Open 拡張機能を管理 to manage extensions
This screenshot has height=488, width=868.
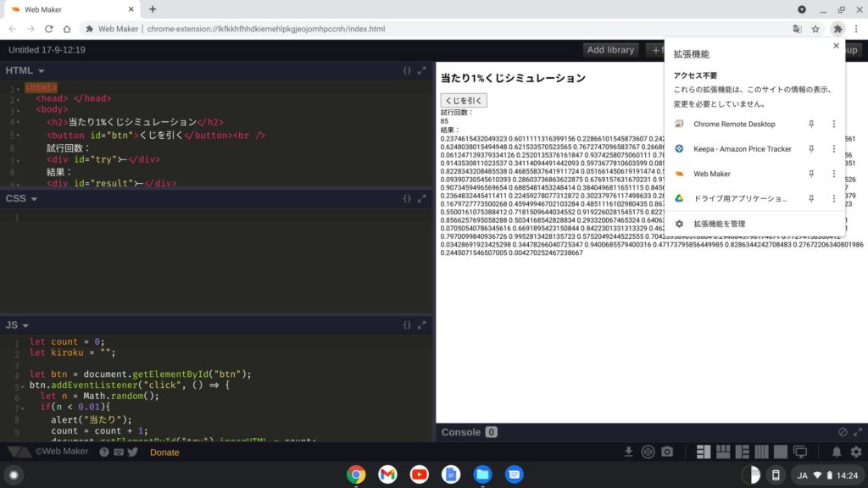(755, 224)
